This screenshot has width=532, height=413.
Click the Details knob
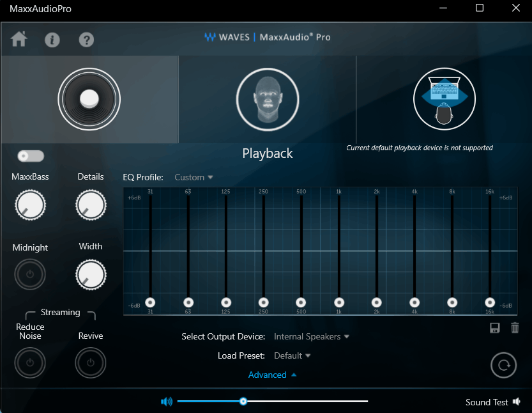91,205
